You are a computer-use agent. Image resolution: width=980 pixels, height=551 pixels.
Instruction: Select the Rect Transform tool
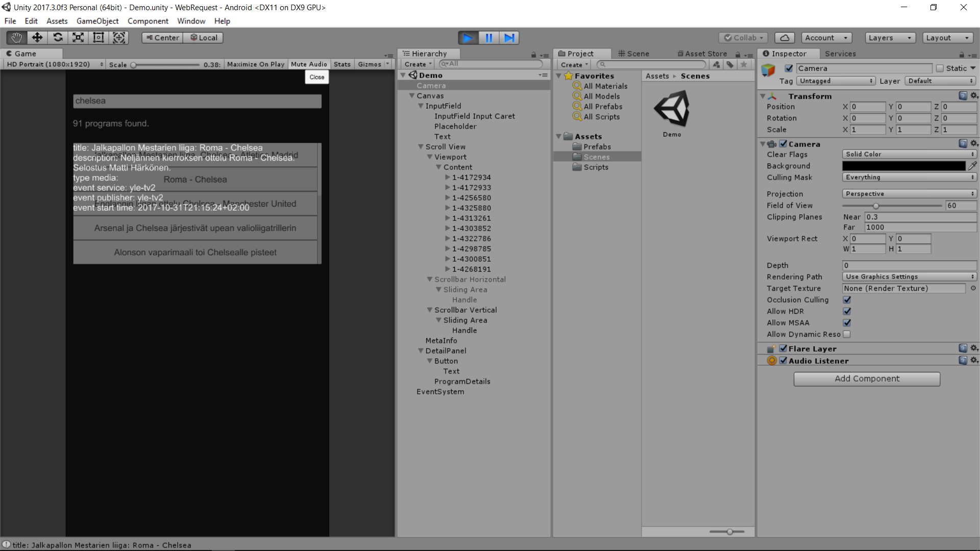(99, 38)
